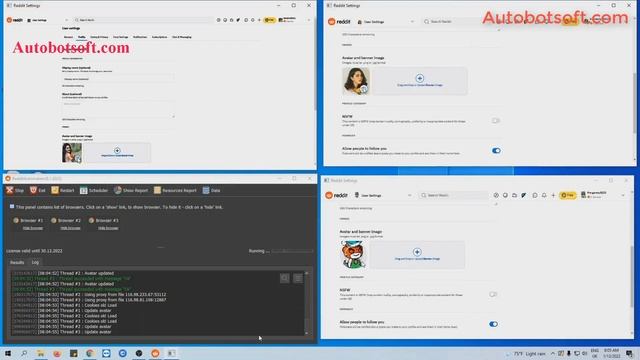Open the Account tab in User settings
This screenshot has height=360, width=640.
click(x=68, y=37)
